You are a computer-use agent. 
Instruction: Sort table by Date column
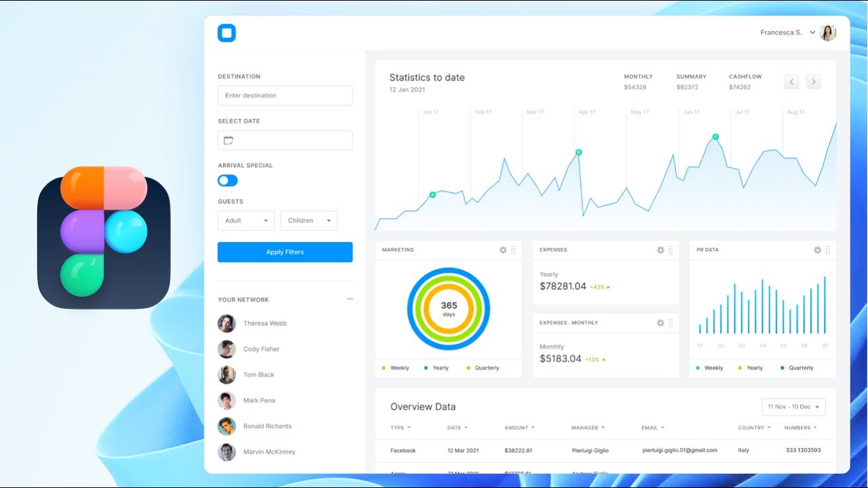click(458, 428)
